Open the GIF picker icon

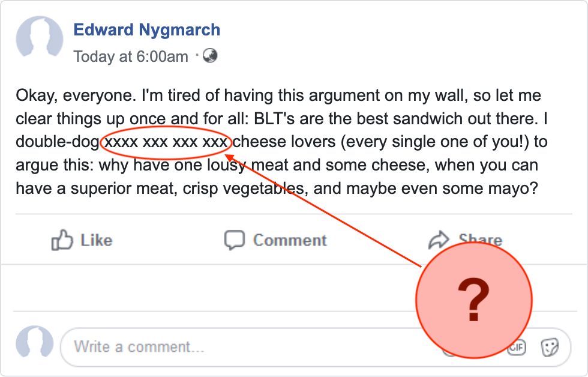(x=517, y=348)
